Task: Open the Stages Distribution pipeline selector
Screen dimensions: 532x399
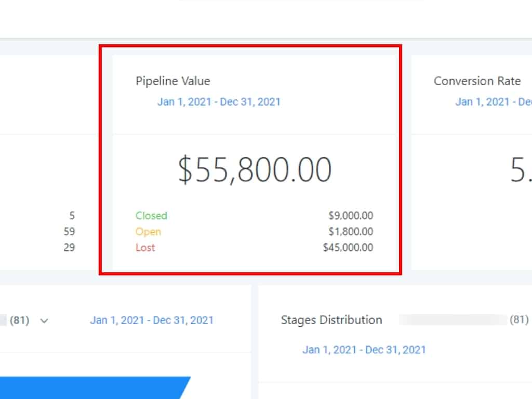Action: pyautogui.click(x=462, y=320)
